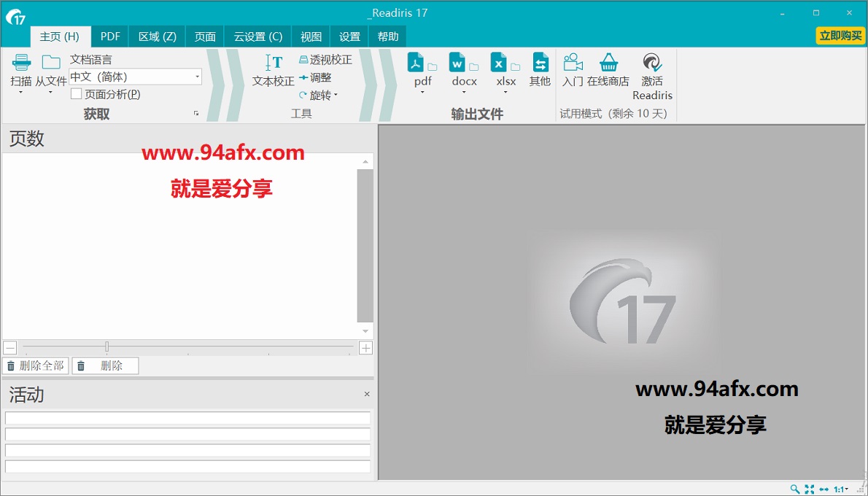Choose xlsx as output file format
Screen dimensions: 868x496
point(499,62)
